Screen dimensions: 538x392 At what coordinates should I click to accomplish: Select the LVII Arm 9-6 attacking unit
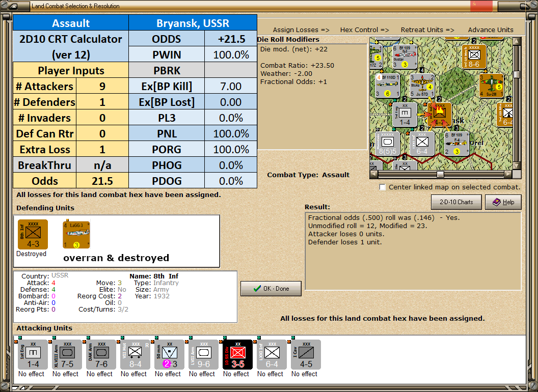(203, 355)
